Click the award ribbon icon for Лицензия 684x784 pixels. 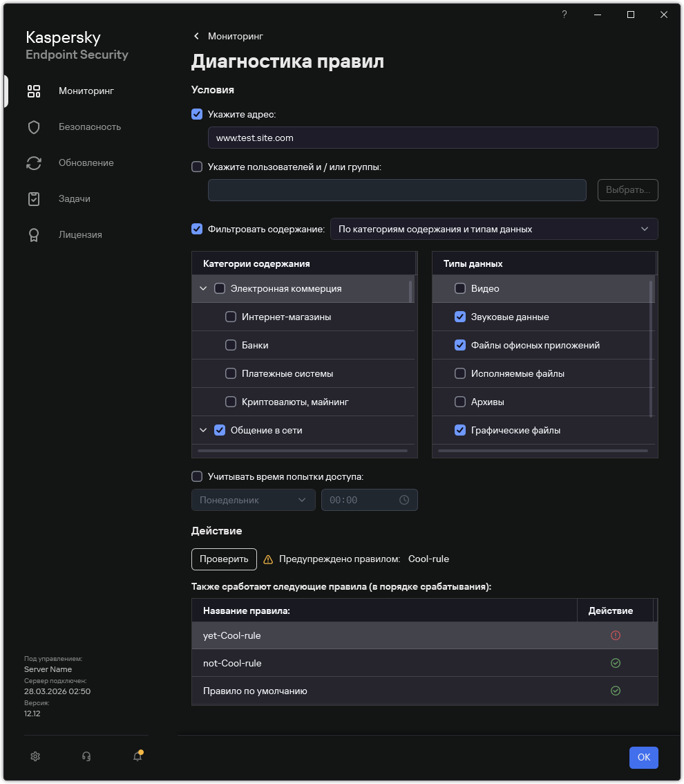(34, 235)
